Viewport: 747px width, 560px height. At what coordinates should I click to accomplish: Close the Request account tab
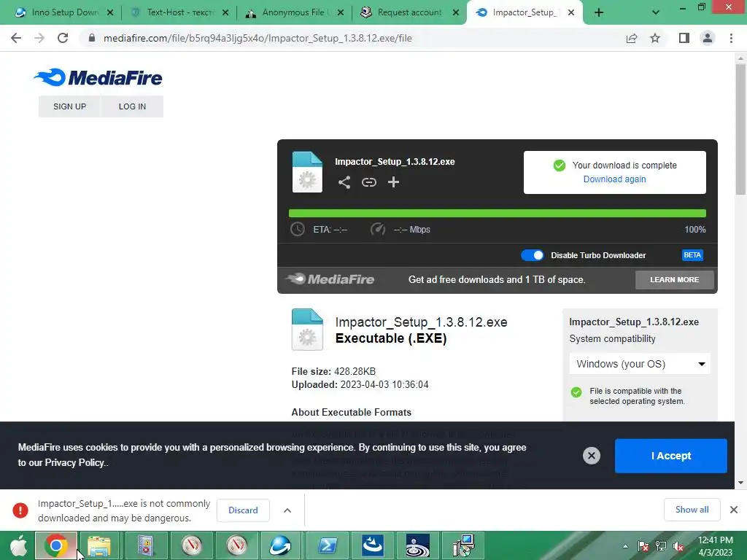(x=456, y=13)
